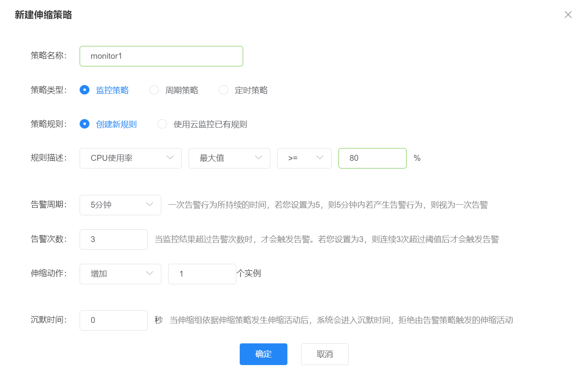Expand the 最大值 statistic dropdown
This screenshot has height=374, width=588.
pos(229,158)
